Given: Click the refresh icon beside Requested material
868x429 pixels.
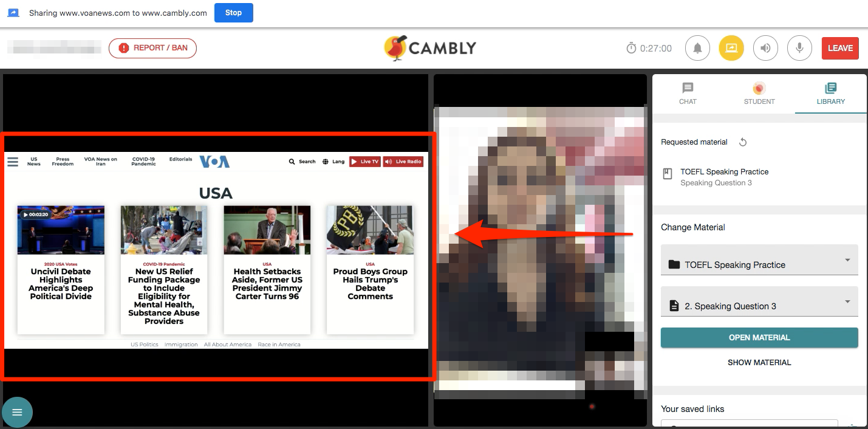Looking at the screenshot, I should 742,142.
